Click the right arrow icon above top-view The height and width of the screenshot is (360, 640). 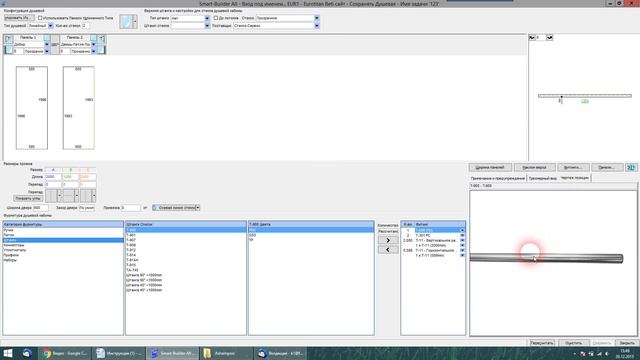pyautogui.click(x=549, y=38)
